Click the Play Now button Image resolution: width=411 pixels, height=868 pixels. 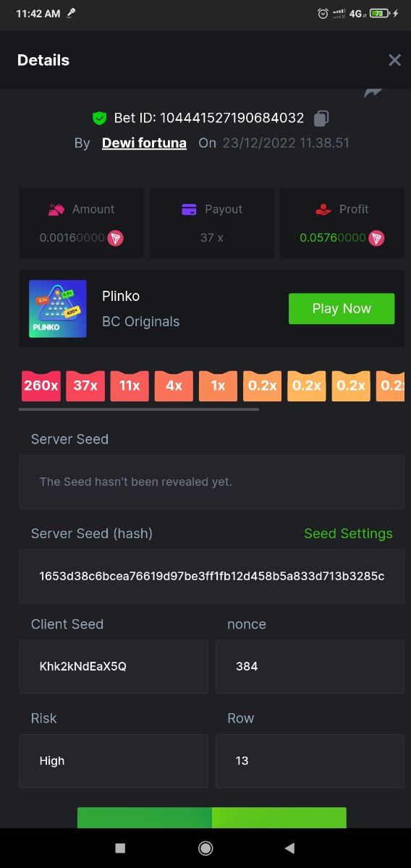[342, 309]
